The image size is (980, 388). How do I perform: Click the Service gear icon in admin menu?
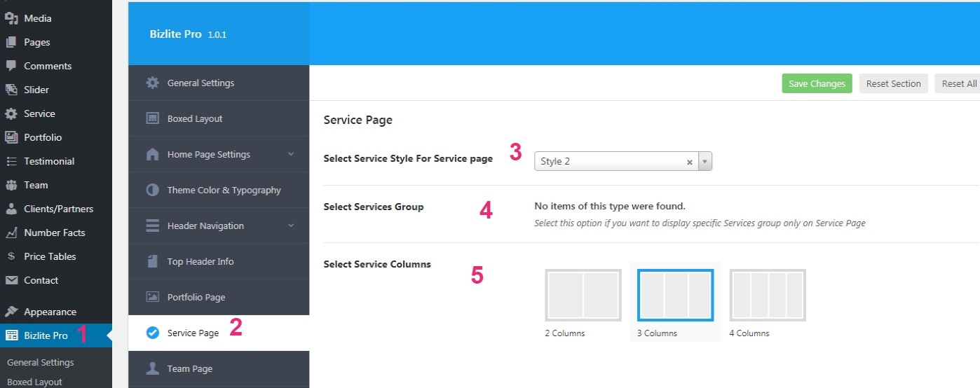pyautogui.click(x=11, y=113)
